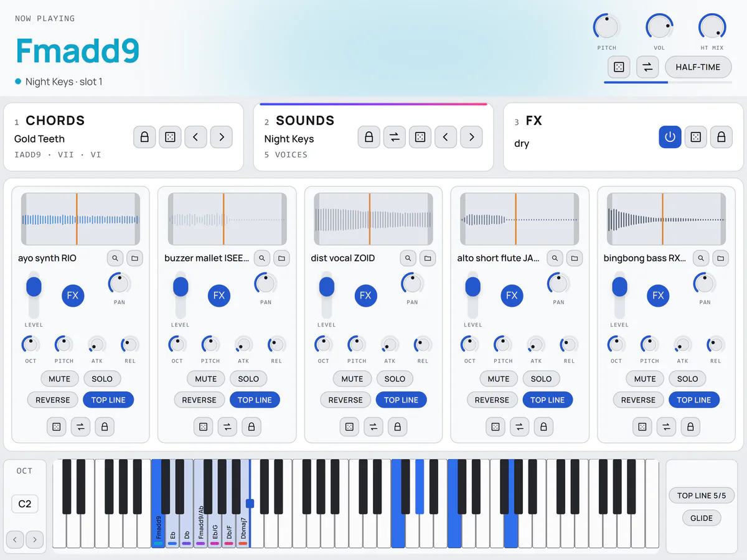Click the master VOL knob
This screenshot has height=560, width=747.
659,27
